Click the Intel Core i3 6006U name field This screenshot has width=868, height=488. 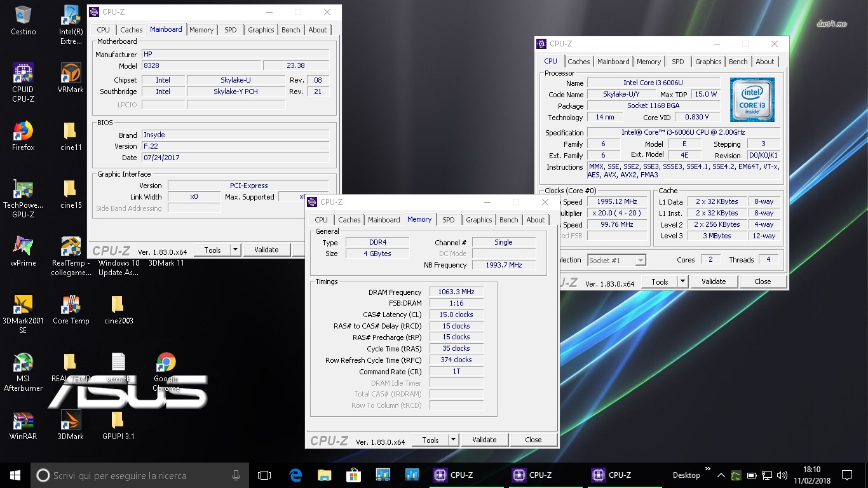click(x=653, y=83)
